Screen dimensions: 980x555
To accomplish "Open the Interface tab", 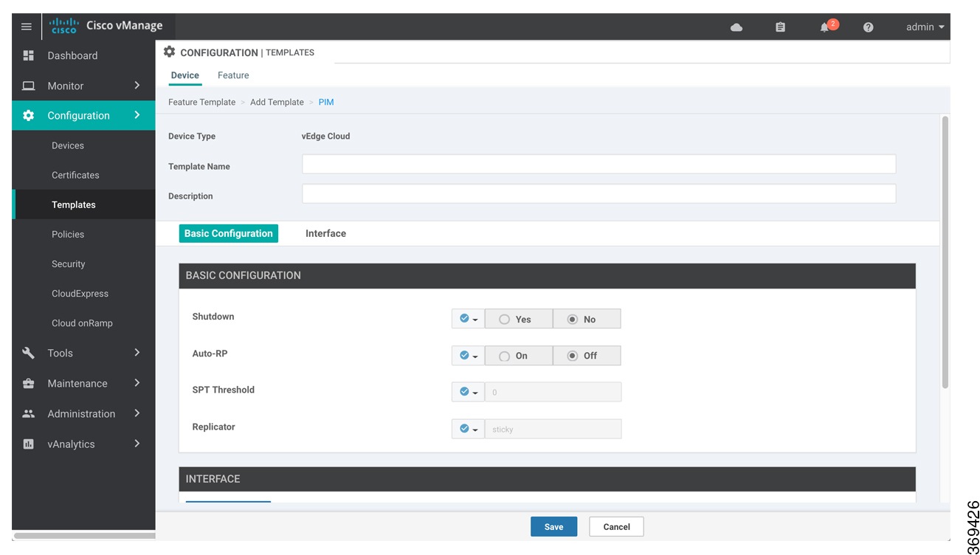I will (x=325, y=233).
